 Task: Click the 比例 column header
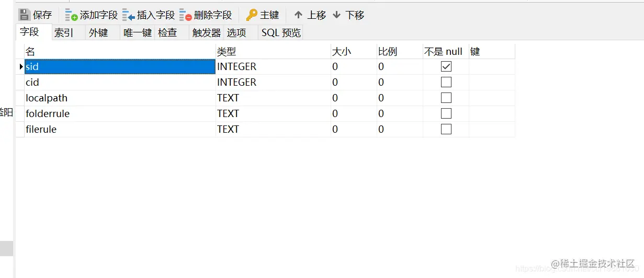[x=400, y=51]
